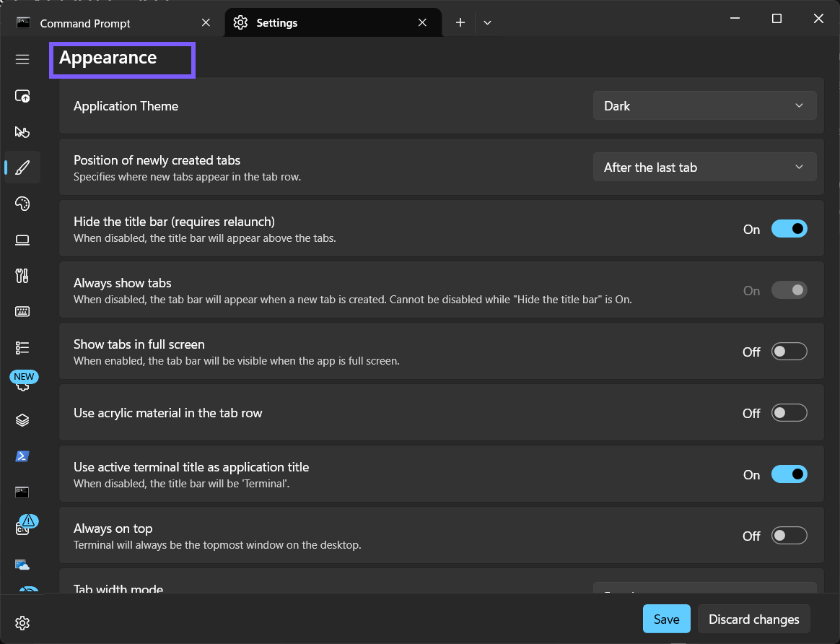Click the Command Prompt tab icon

23,22
